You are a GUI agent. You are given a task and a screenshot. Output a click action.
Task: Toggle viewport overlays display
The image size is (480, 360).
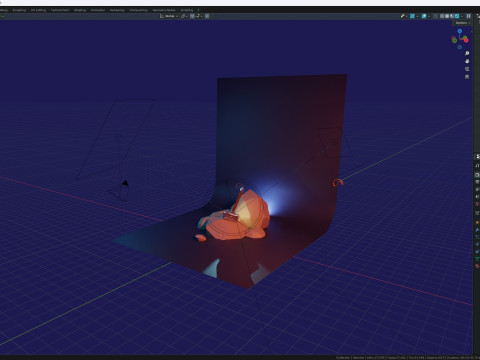coord(424,16)
